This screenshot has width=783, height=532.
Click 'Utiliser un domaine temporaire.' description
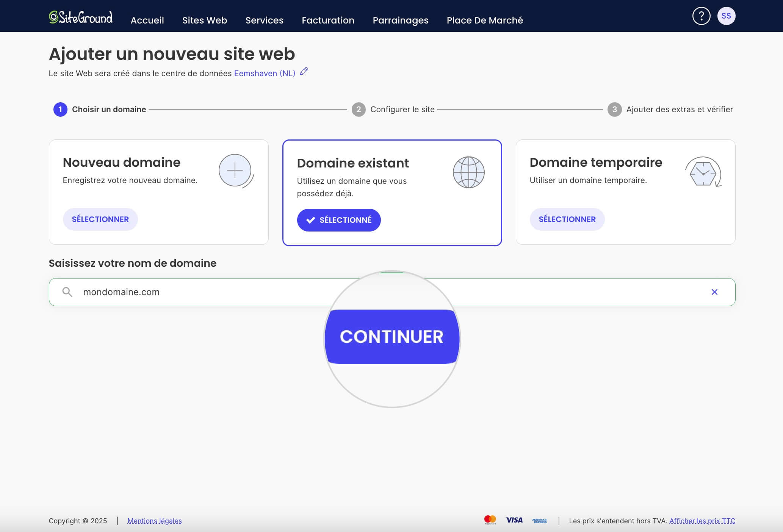[x=588, y=180]
